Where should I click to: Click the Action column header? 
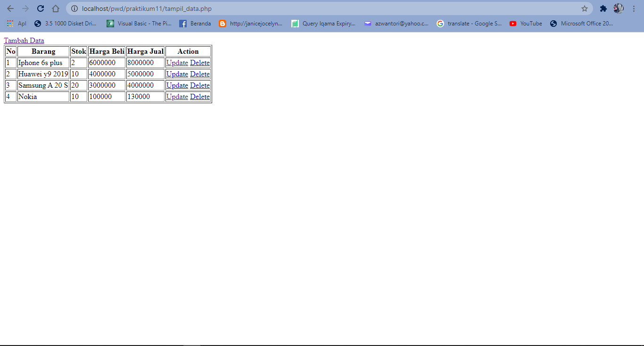(x=188, y=51)
